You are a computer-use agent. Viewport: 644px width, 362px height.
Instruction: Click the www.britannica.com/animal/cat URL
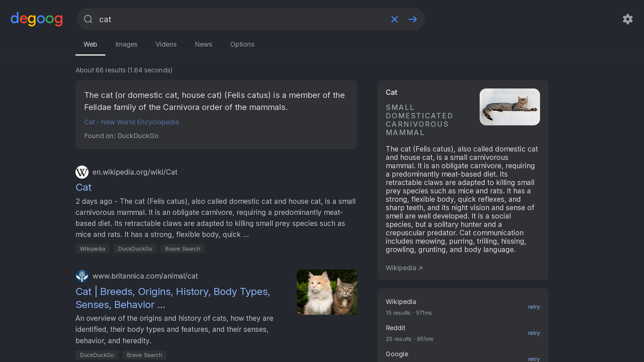(145, 276)
